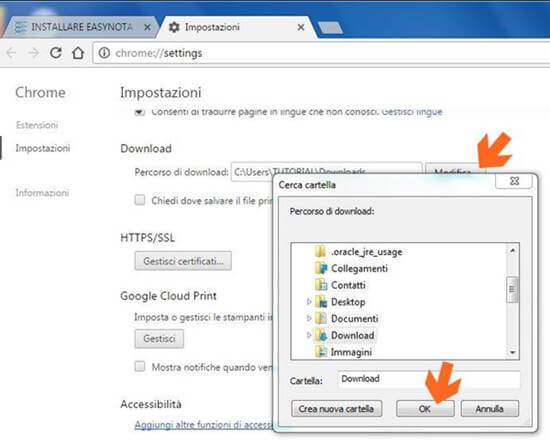Close the Impostazioni tab
The image size is (550, 443).
coord(301,27)
